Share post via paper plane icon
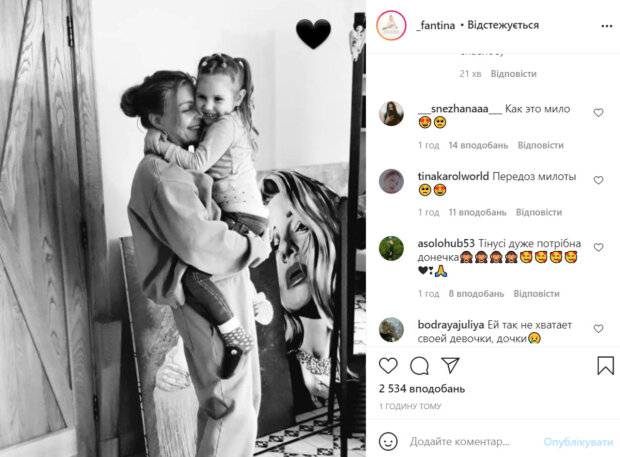620x457 pixels. tap(450, 366)
